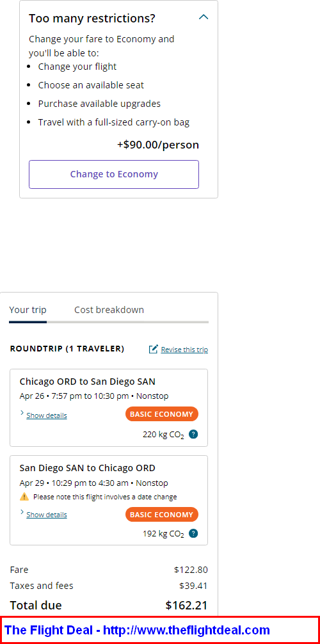The image size is (320, 644).
Task: Open CO2 help icon for 192 kg emissions
Action: [193, 533]
